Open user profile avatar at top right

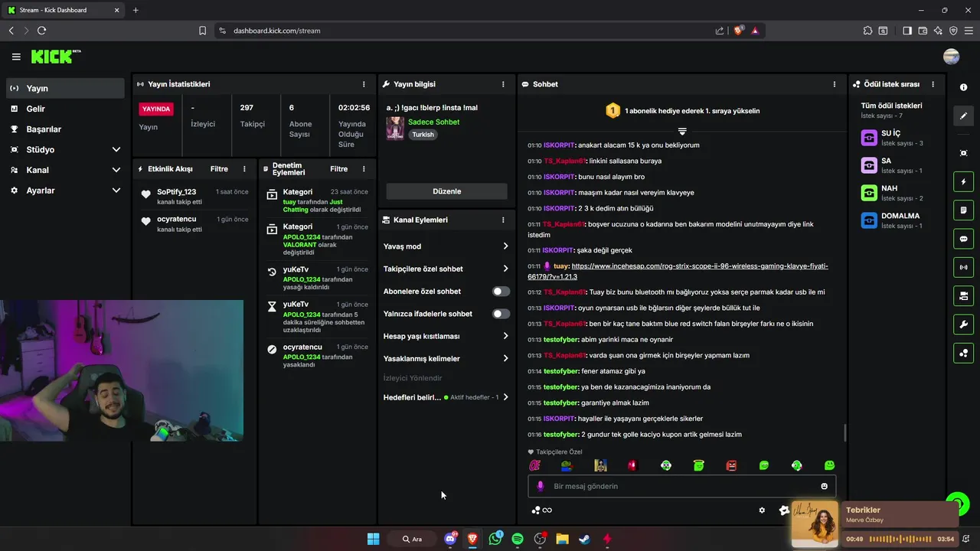pos(952,57)
